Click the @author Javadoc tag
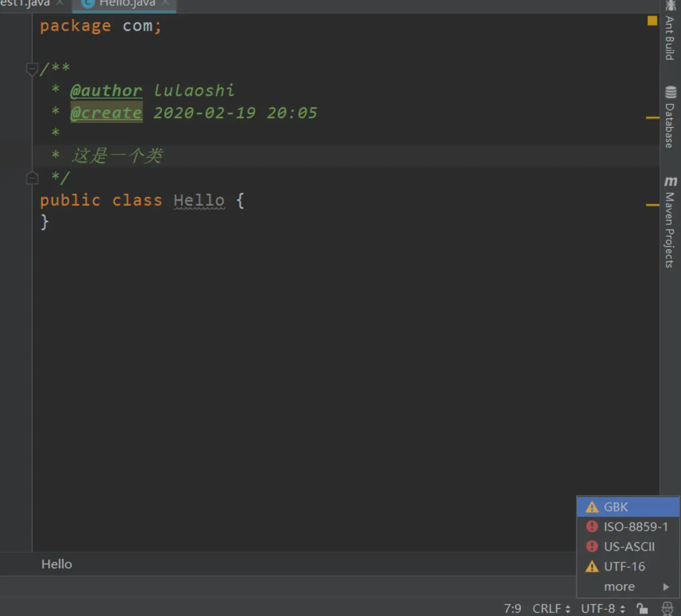 106,90
